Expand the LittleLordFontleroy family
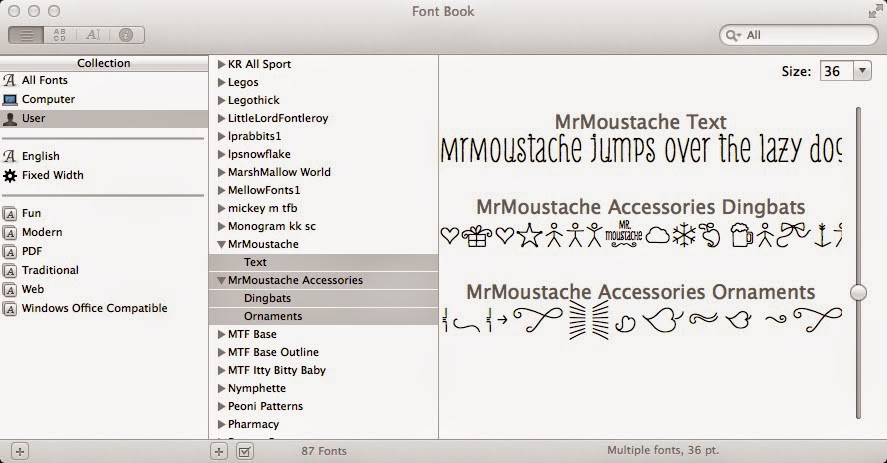 pyautogui.click(x=221, y=118)
